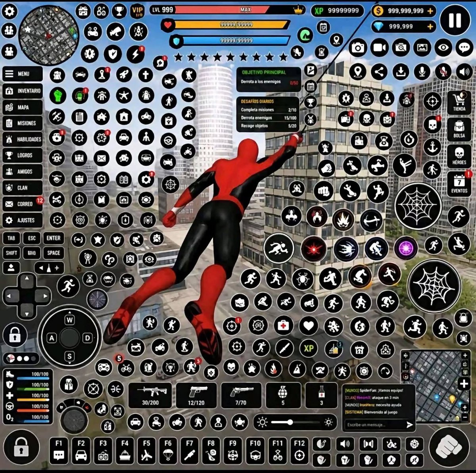Screen dimensions: 476x473
Task: Toggle the speaker beside the muted microphone
Action: [x=464, y=72]
